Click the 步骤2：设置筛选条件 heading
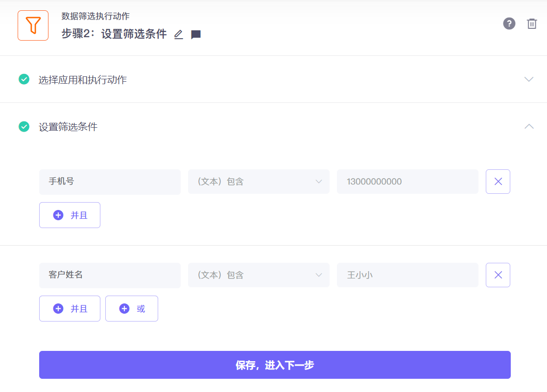This screenshot has width=547, height=392. pyautogui.click(x=114, y=34)
